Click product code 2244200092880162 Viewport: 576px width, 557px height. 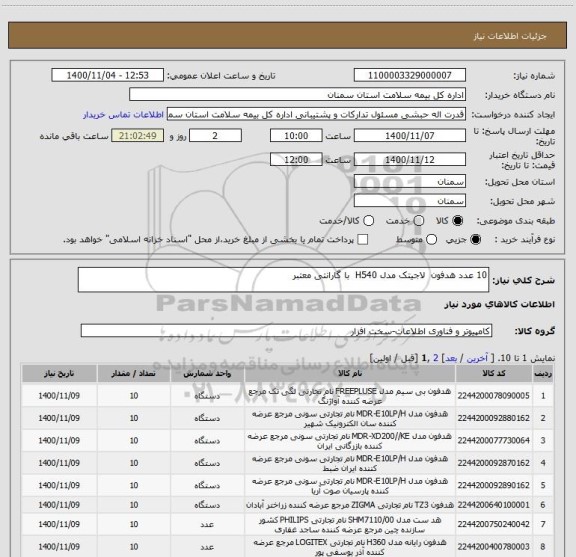pos(494,418)
